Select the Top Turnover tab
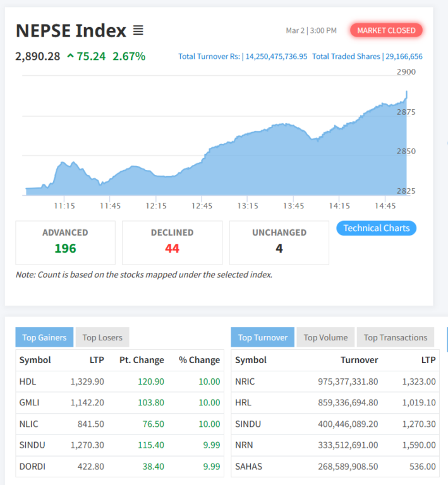Image resolution: width=448 pixels, height=485 pixels. [262, 337]
